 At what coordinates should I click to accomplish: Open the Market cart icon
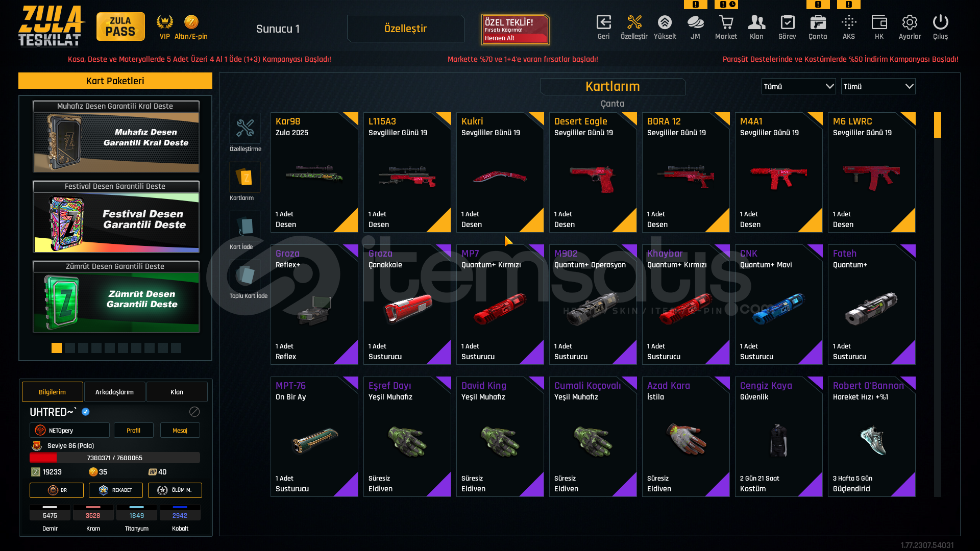pyautogui.click(x=726, y=27)
